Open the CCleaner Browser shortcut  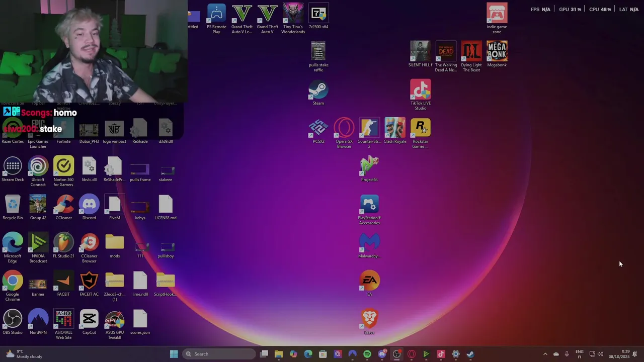click(x=89, y=248)
